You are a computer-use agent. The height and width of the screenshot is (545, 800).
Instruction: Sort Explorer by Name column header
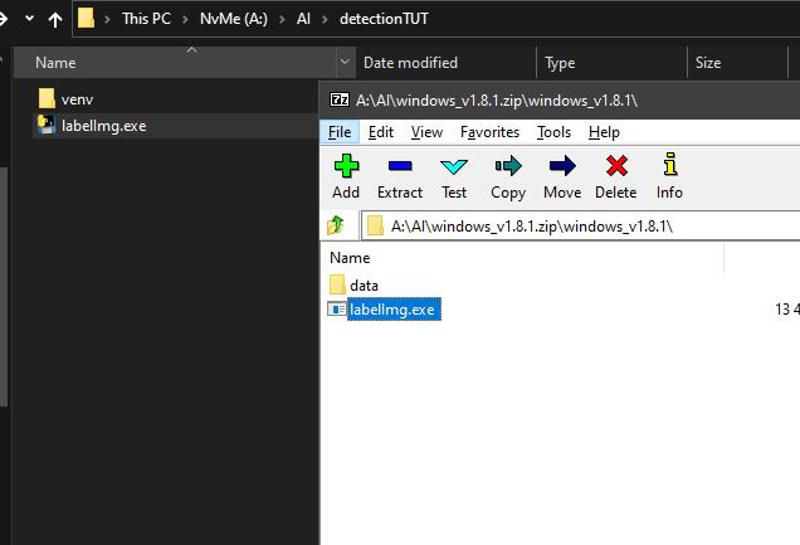pyautogui.click(x=175, y=62)
